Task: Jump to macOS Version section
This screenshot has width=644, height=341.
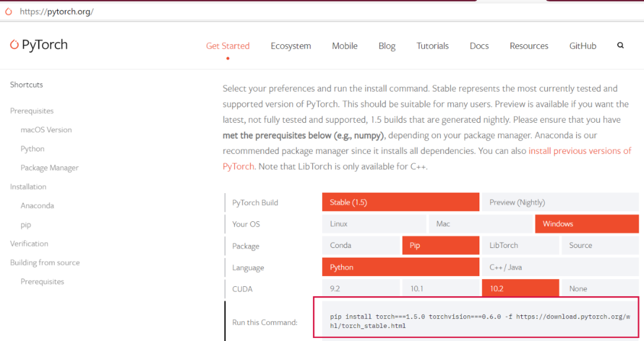Action: click(x=46, y=130)
